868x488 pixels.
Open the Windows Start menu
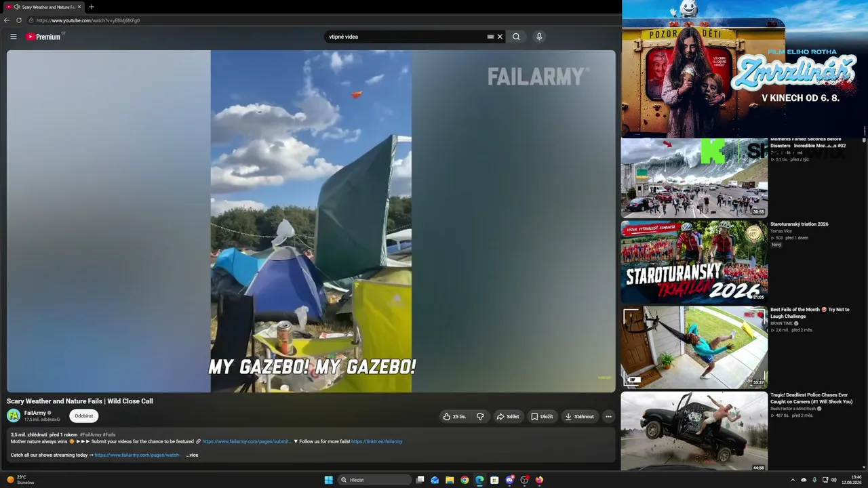click(x=329, y=480)
